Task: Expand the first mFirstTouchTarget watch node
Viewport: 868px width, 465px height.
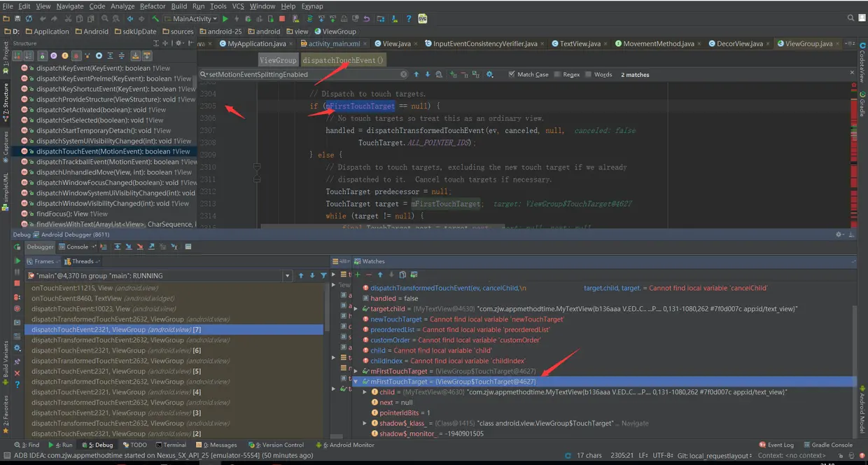Action: [356, 371]
